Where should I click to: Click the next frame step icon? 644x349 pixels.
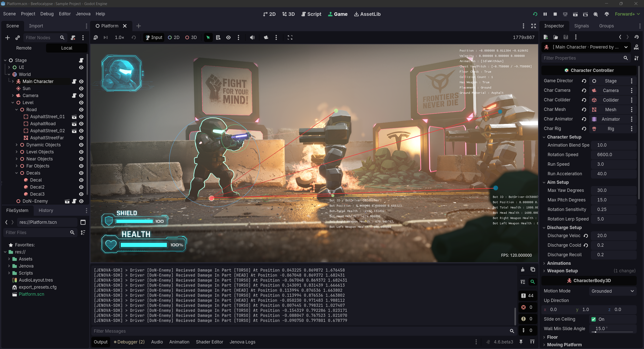[x=106, y=37]
